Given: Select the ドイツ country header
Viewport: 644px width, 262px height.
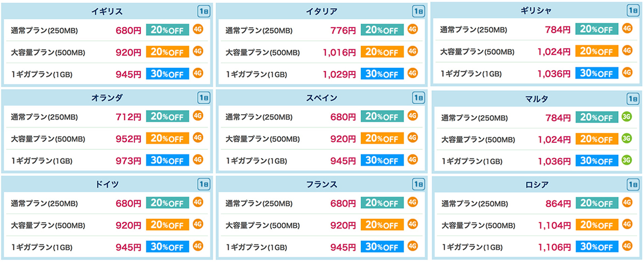Looking at the screenshot, I should click(x=107, y=185).
